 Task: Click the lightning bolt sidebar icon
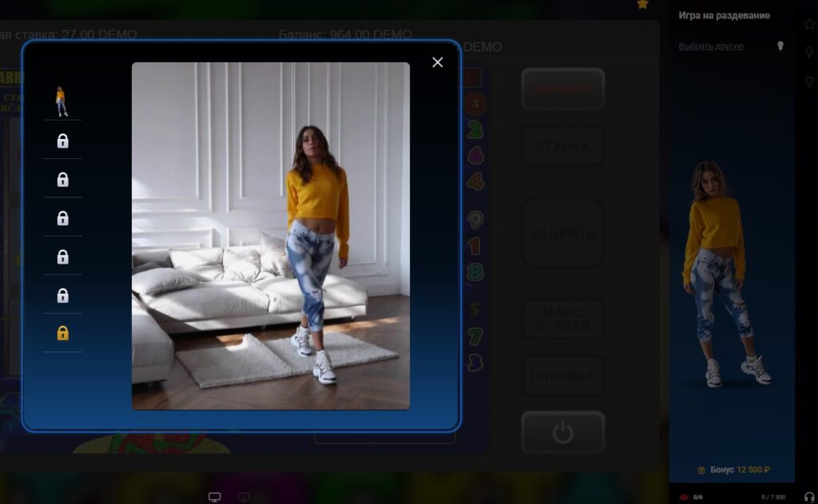(x=808, y=53)
